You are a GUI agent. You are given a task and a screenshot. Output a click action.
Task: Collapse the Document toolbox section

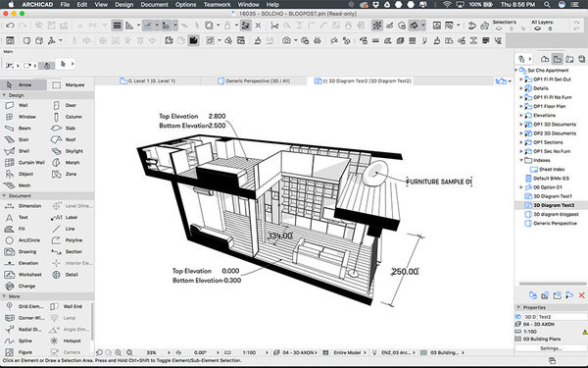coord(4,195)
